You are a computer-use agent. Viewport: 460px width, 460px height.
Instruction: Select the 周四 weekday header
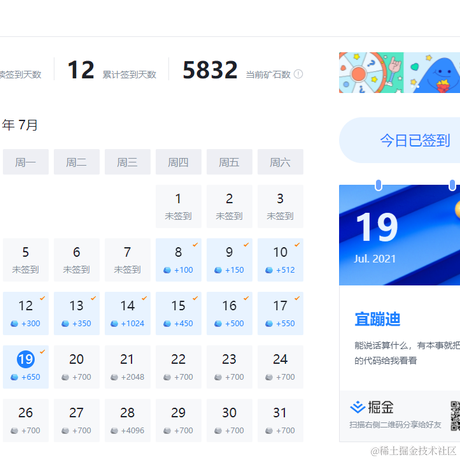tap(179, 162)
